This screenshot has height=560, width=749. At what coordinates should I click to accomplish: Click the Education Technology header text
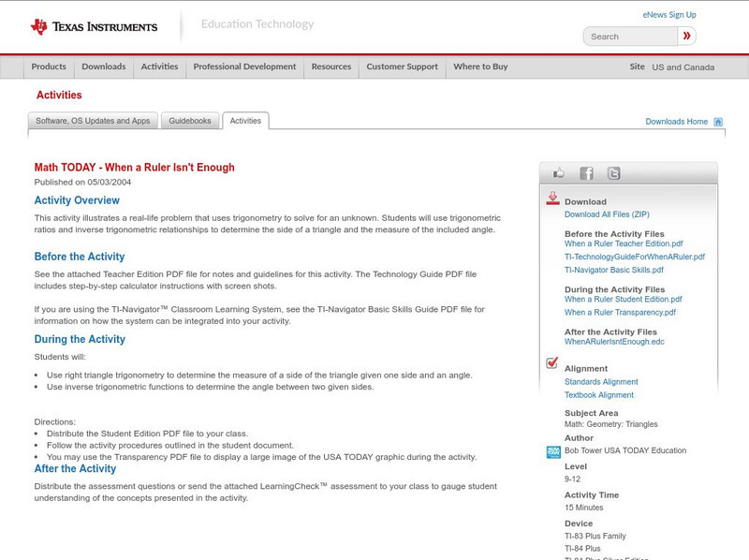tap(257, 24)
